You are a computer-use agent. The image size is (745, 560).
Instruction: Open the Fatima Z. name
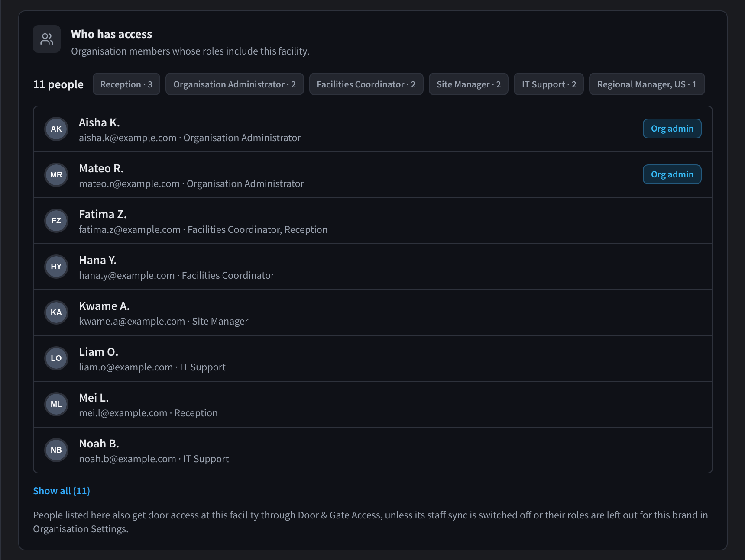pos(103,214)
